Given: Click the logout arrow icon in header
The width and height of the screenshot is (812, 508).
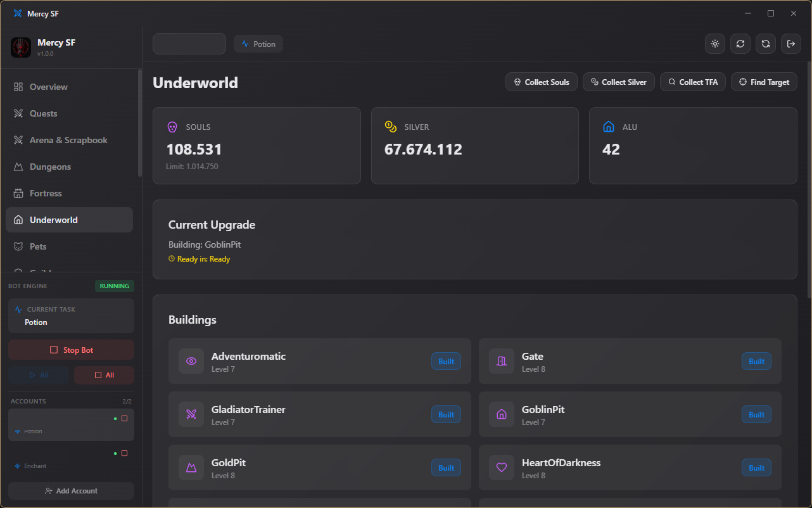Looking at the screenshot, I should (791, 44).
